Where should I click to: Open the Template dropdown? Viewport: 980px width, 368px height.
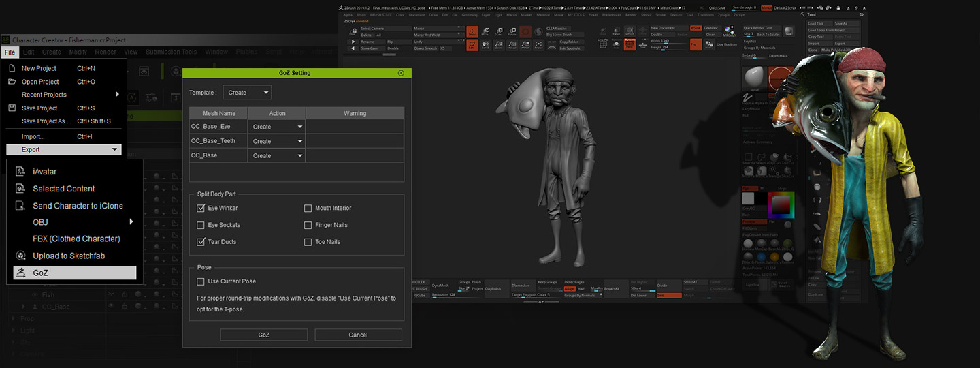(x=247, y=93)
